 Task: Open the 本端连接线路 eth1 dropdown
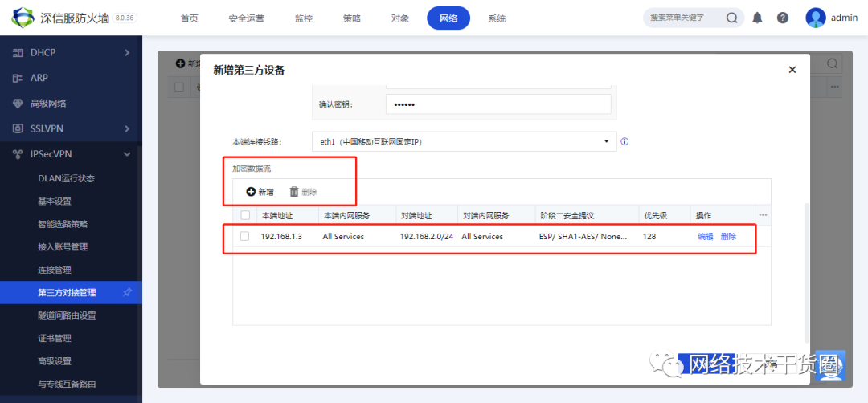pos(465,141)
